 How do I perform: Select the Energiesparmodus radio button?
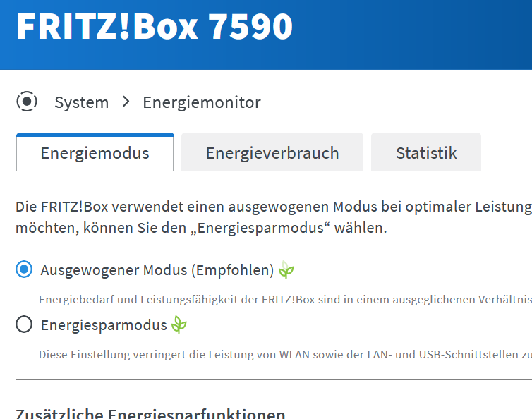(x=24, y=324)
